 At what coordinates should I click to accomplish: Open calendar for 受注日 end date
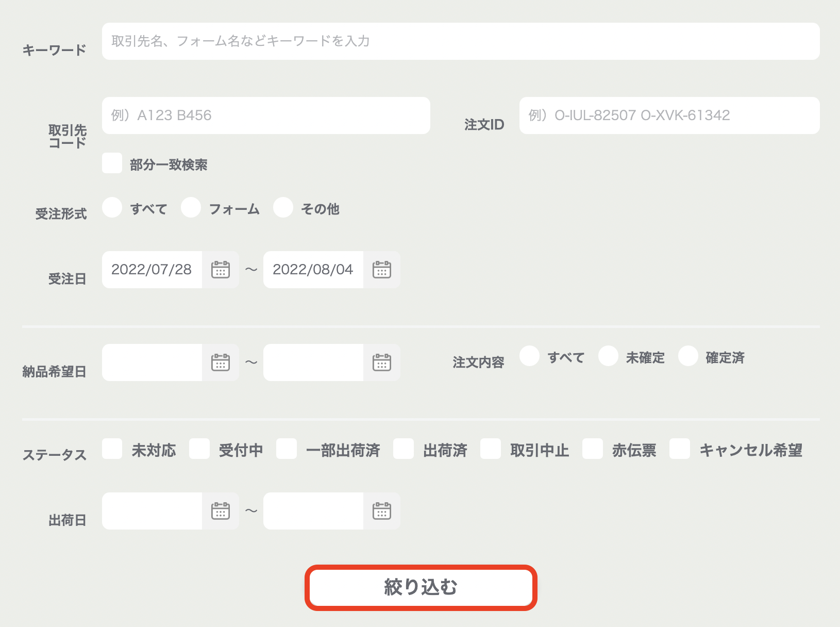382,270
